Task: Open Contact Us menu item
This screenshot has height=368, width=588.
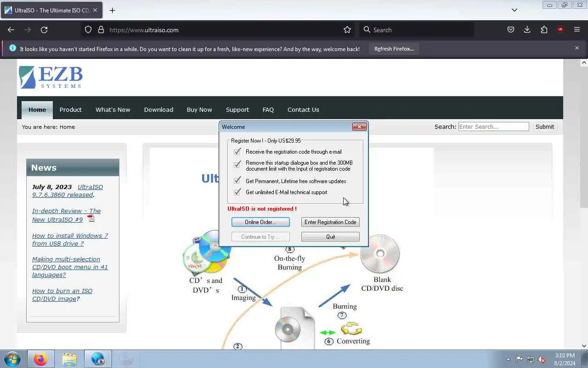Action: click(303, 109)
